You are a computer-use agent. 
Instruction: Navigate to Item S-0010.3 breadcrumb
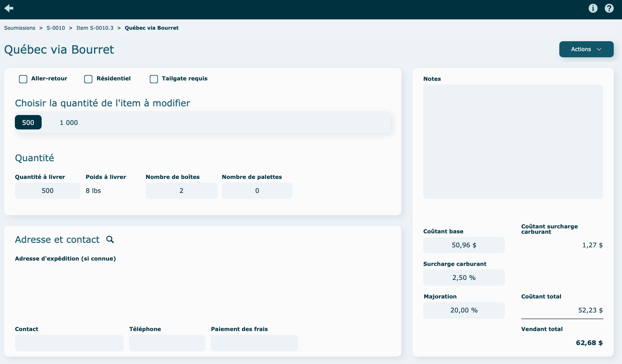(94, 28)
